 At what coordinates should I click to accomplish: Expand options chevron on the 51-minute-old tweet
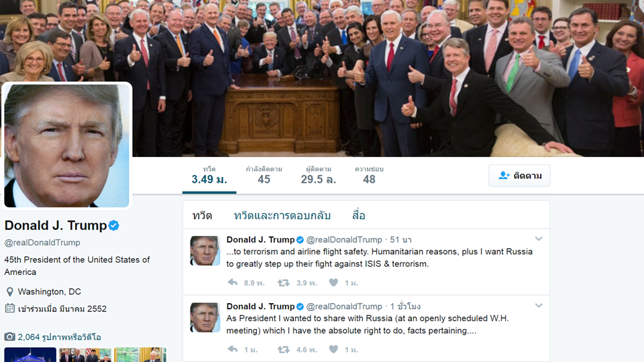point(539,239)
